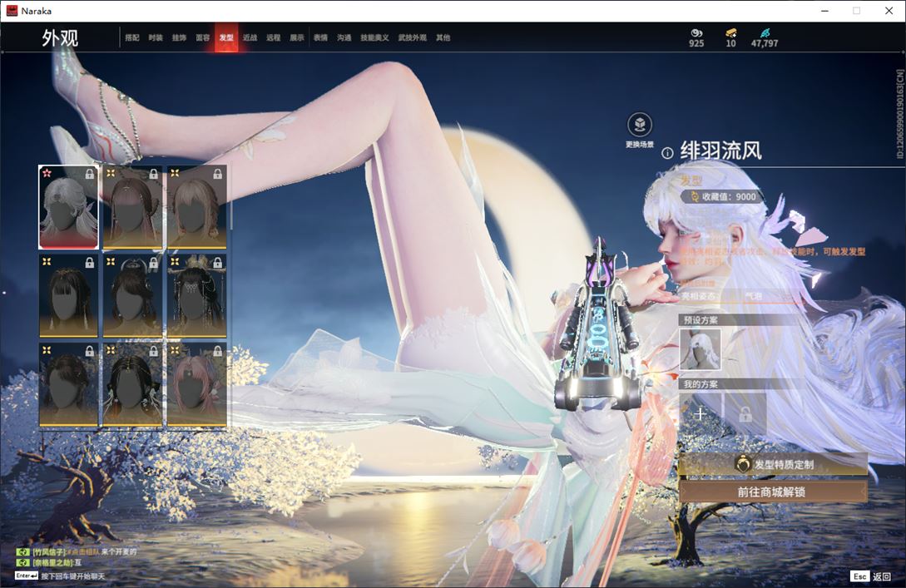Click the second chat message channel icon
Viewport: 906px width, 588px height.
(x=22, y=562)
